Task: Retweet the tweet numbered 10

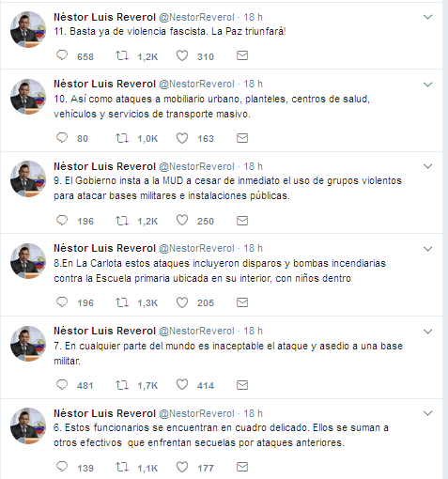Action: click(122, 138)
